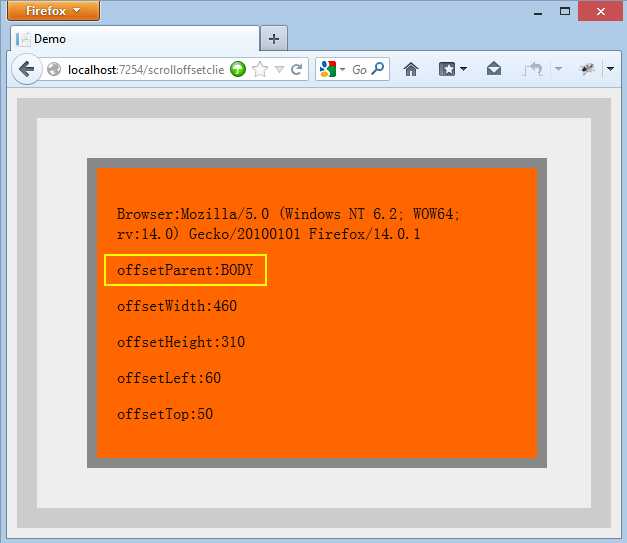Click the site identity globe icon
This screenshot has width=627, height=543.
pos(54,69)
